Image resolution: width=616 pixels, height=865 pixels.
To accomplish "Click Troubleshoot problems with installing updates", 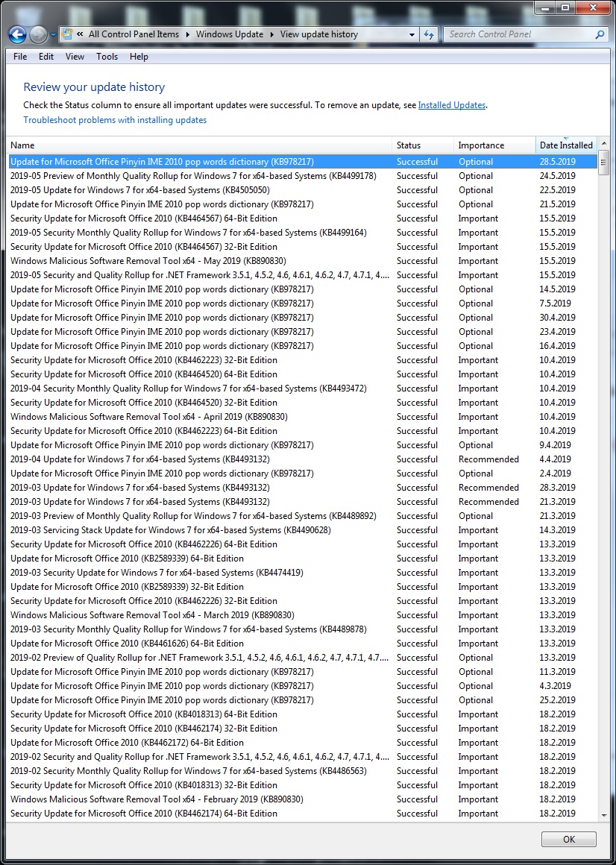I will [115, 120].
